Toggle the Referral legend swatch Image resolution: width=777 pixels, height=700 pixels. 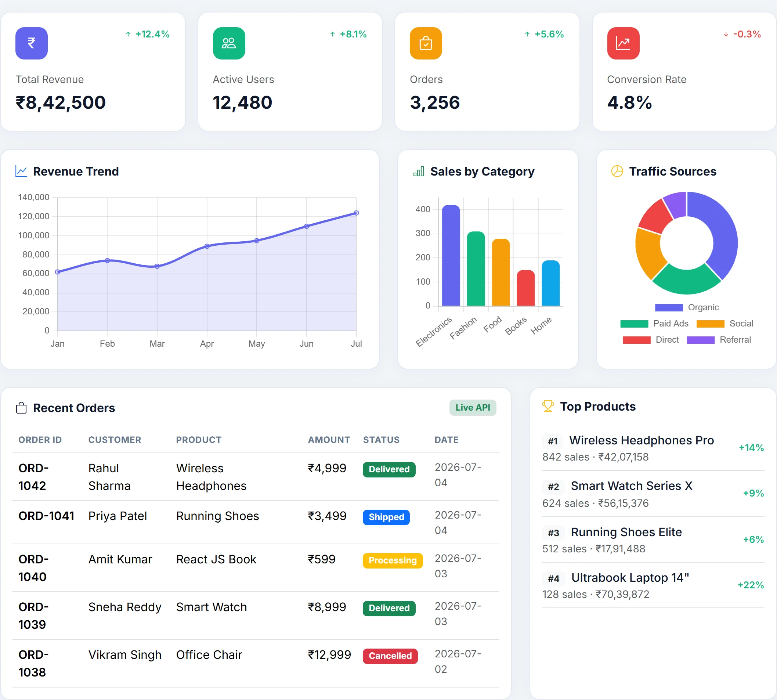701,340
